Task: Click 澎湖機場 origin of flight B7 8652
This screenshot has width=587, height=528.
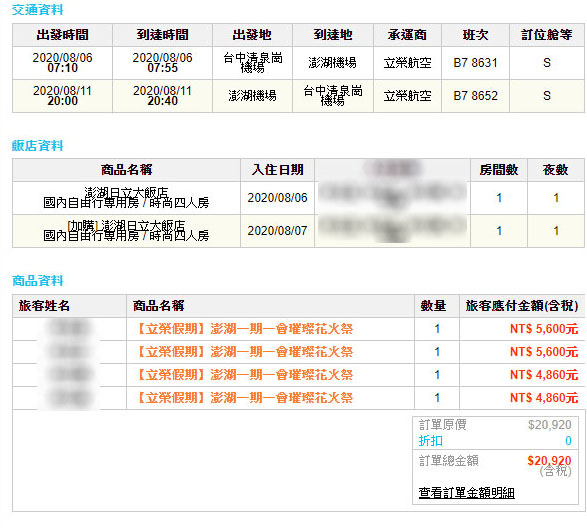Action: pyautogui.click(x=253, y=95)
